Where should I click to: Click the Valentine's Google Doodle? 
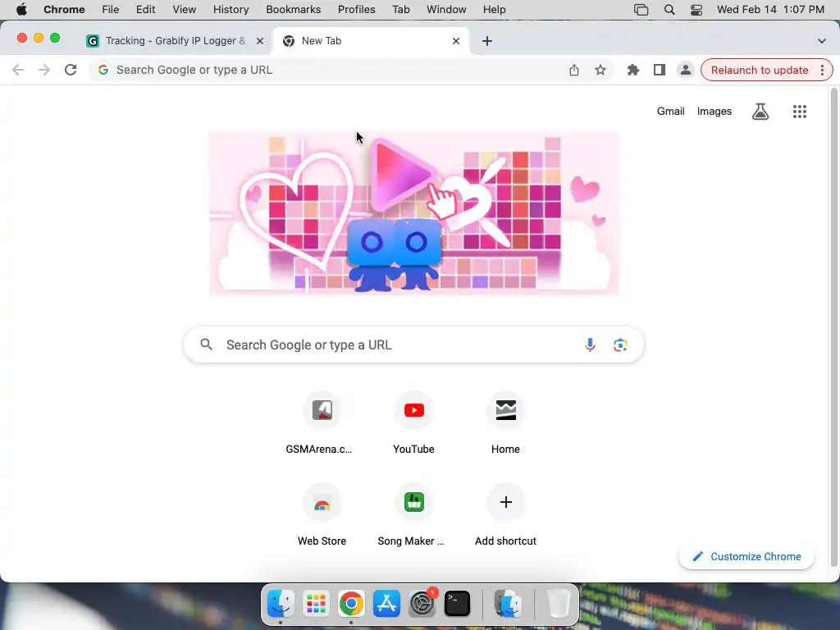(x=414, y=213)
